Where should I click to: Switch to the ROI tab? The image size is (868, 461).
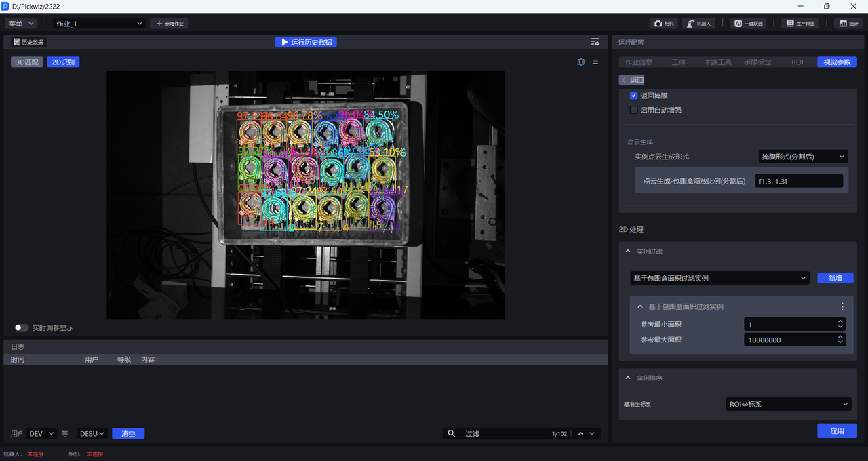[x=797, y=62]
